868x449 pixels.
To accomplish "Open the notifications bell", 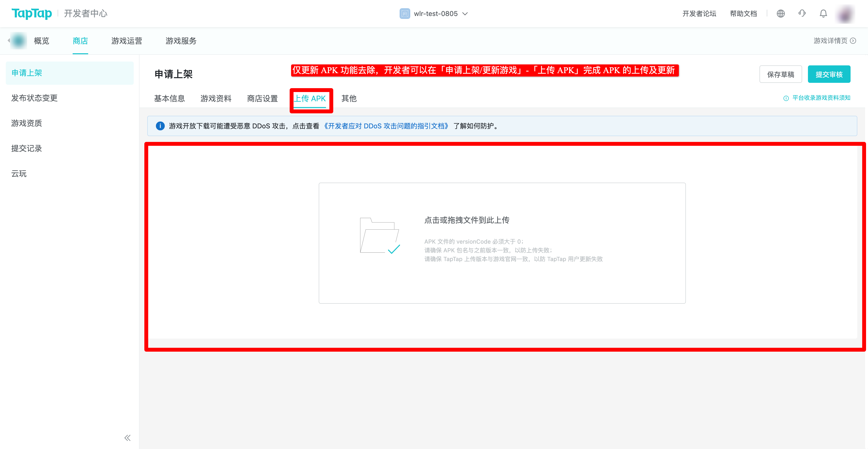I will click(x=823, y=14).
